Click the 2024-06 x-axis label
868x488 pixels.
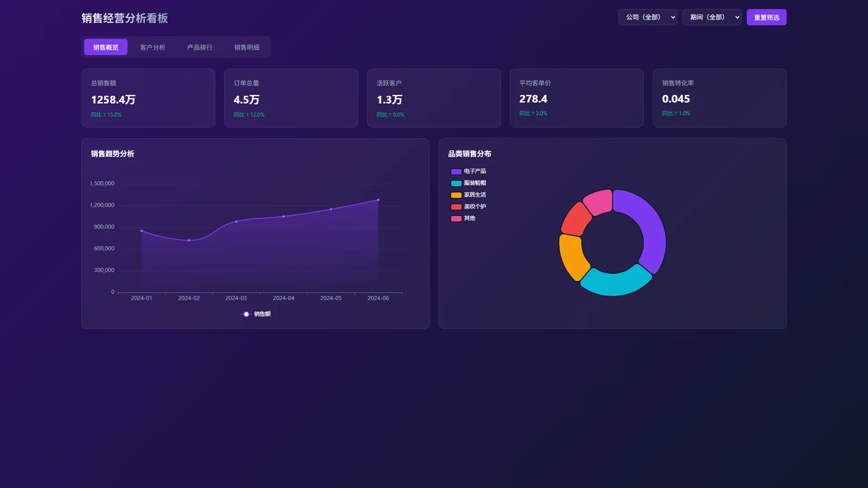coord(378,298)
